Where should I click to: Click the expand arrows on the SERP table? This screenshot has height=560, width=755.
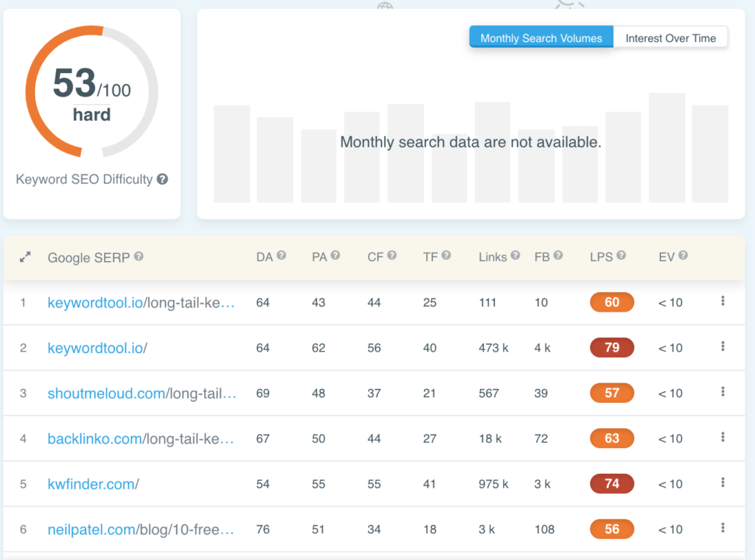coord(24,256)
